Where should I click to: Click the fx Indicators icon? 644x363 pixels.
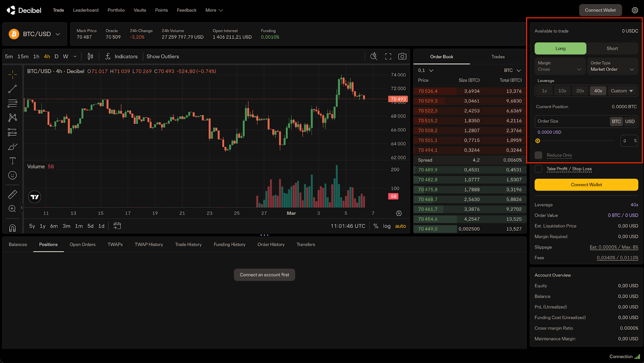(108, 56)
